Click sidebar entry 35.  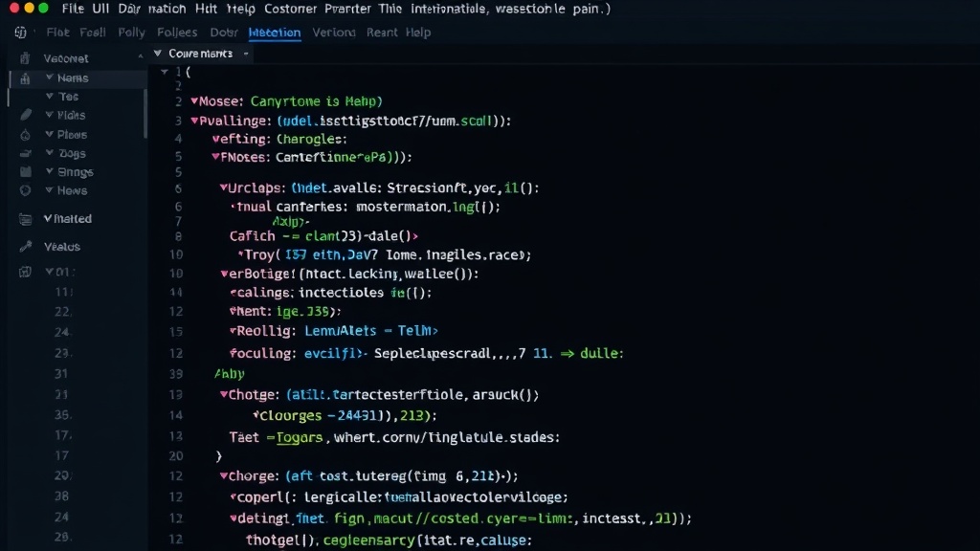pyautogui.click(x=62, y=415)
